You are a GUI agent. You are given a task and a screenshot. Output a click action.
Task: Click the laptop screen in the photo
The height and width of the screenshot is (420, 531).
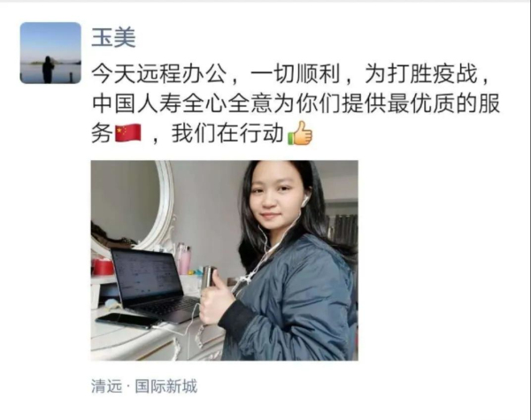(x=146, y=276)
